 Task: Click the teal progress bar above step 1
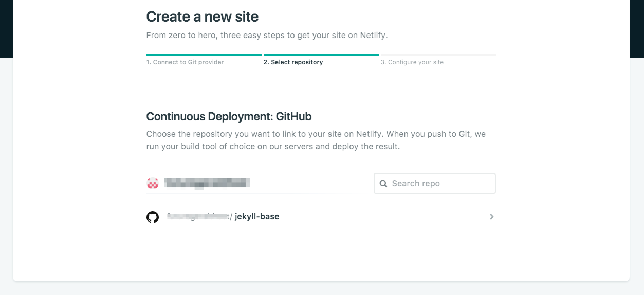(204, 54)
